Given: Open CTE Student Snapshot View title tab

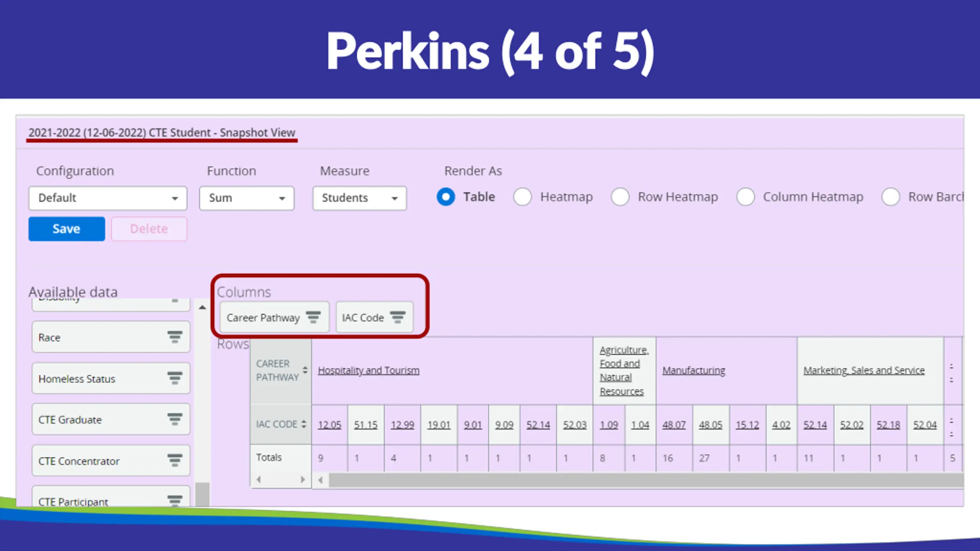Looking at the screenshot, I should (162, 133).
